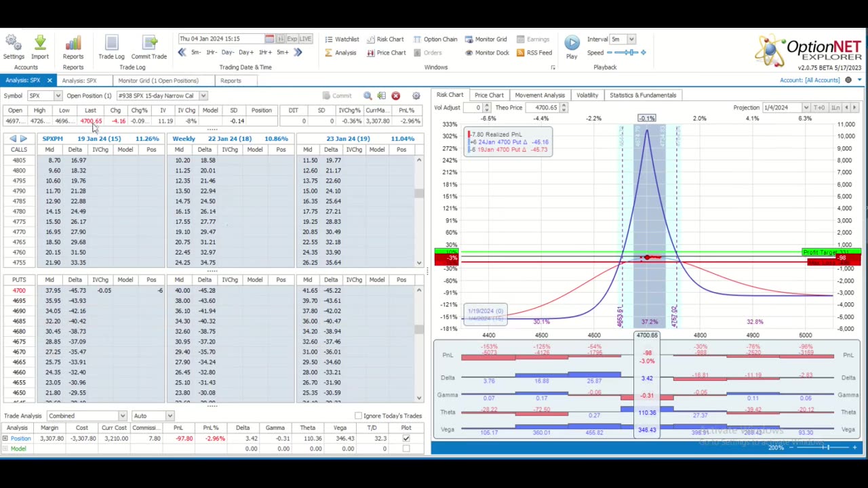Toggle the Model row Plot checkbox
This screenshot has width=868, height=488.
click(x=406, y=449)
